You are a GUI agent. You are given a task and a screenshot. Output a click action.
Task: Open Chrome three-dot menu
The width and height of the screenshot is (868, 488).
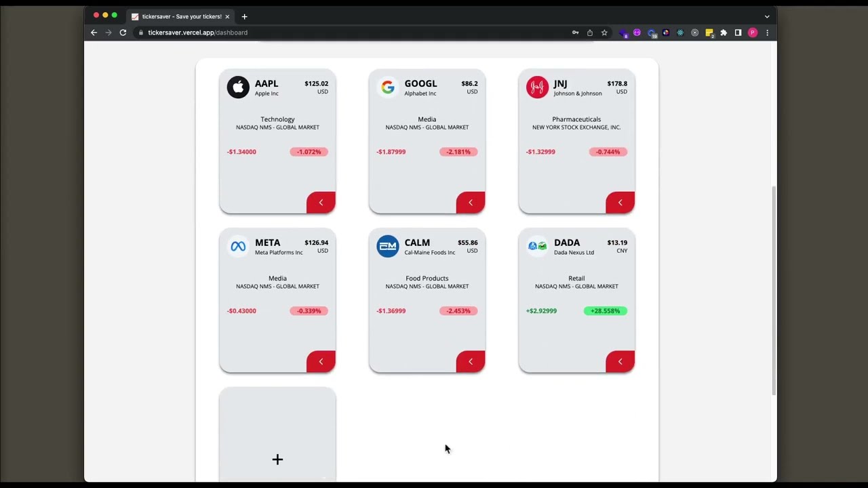[x=767, y=33]
